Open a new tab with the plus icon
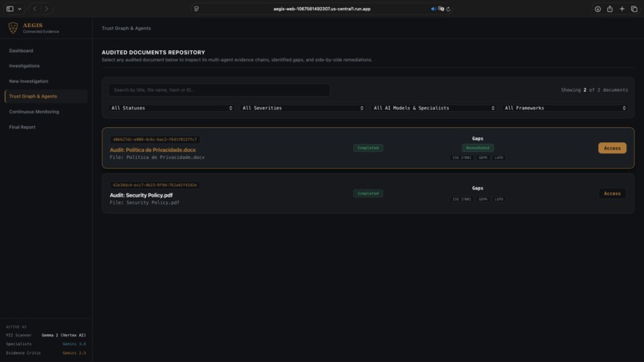This screenshot has width=644, height=362. [x=622, y=9]
